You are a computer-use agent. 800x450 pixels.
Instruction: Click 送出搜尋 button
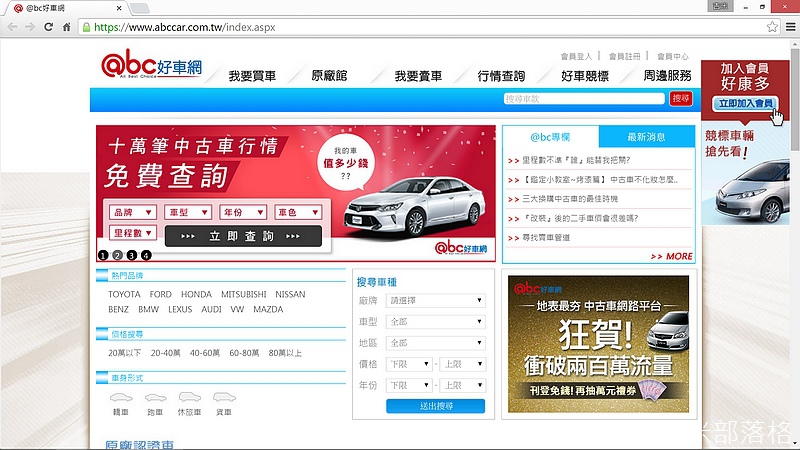click(435, 406)
